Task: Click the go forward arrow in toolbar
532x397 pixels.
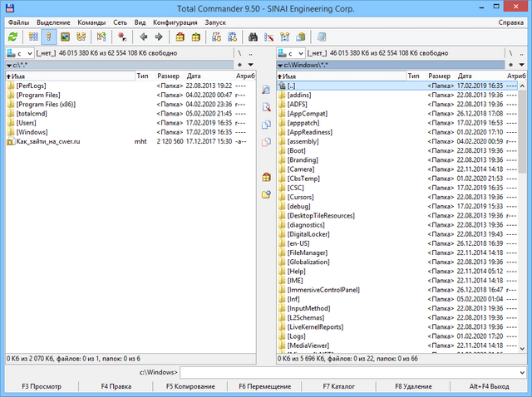Action: click(159, 37)
